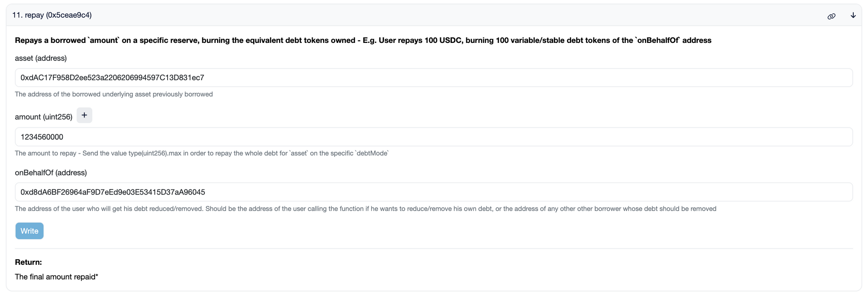Click the plus button beside amount (uint256)

tap(84, 115)
